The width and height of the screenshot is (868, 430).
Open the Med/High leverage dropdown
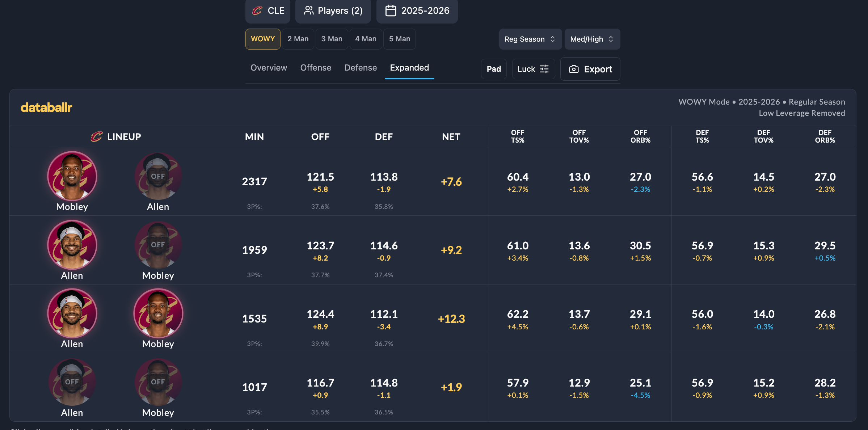point(592,39)
